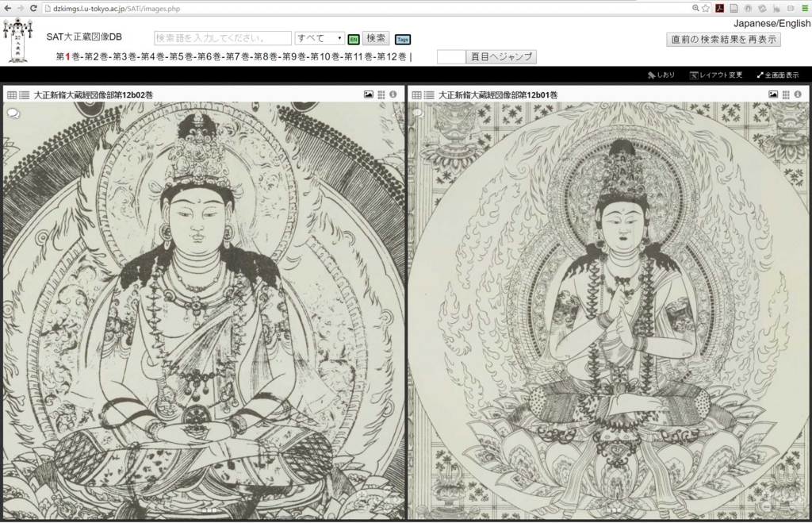The image size is (812, 523).
Task: Click the zoom magnifier icon in the address bar
Action: click(x=695, y=8)
